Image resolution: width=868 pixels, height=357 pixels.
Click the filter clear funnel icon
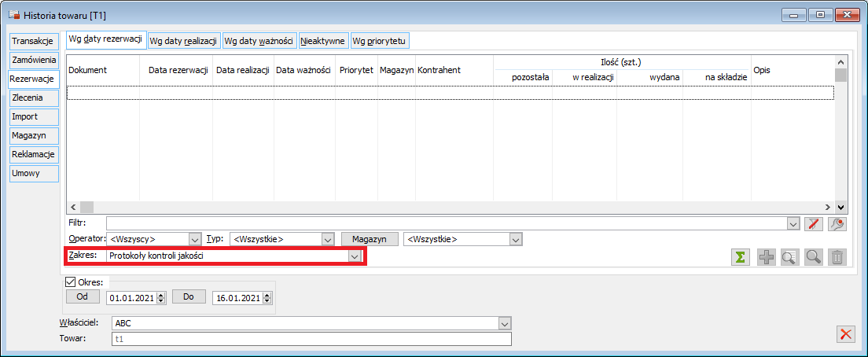click(x=813, y=223)
